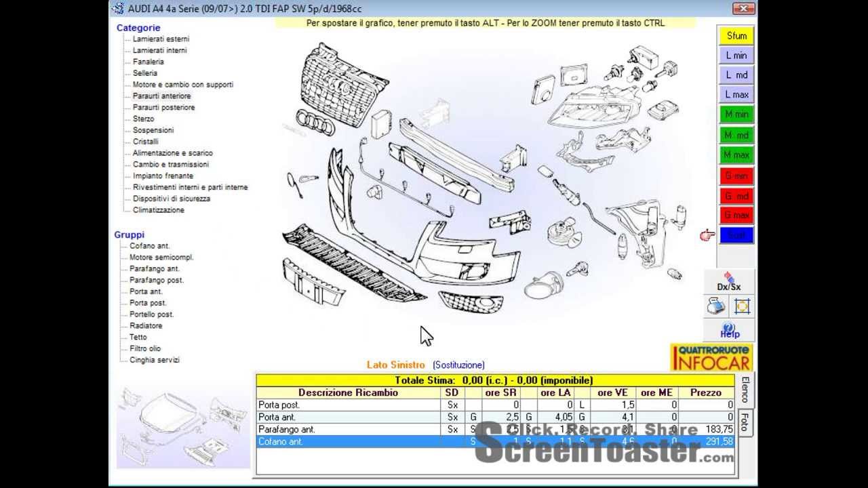
Task: Toggle the Dx/Sx side switch icon
Action: pos(729,281)
